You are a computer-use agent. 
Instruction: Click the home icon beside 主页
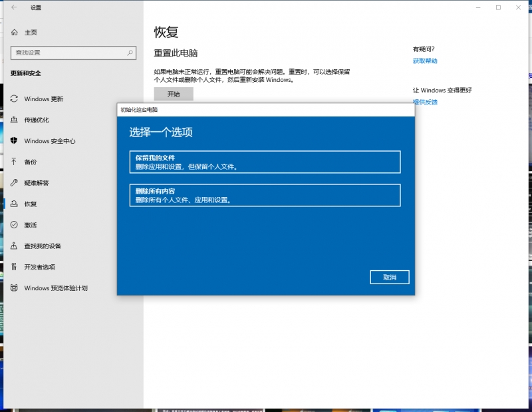pyautogui.click(x=14, y=32)
